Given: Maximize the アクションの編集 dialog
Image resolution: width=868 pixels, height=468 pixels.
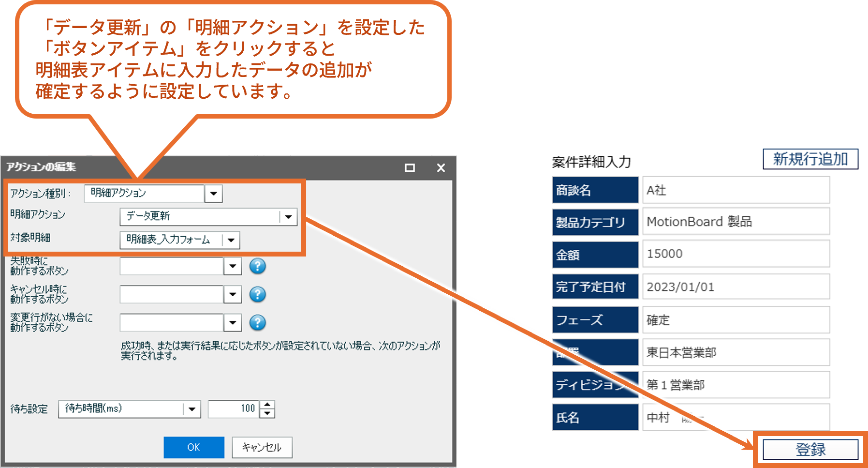Looking at the screenshot, I should point(410,168).
